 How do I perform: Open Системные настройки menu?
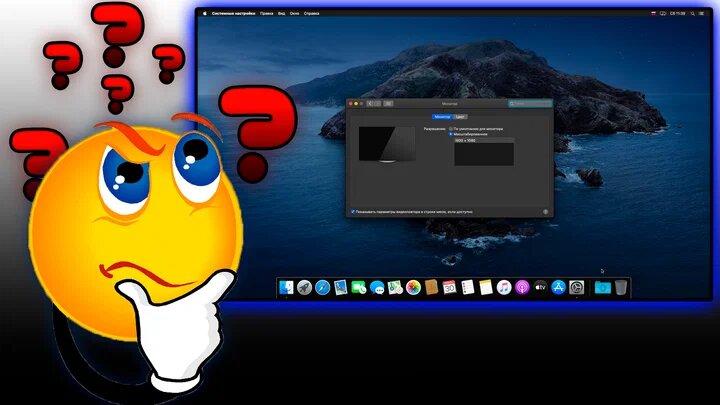coord(233,13)
